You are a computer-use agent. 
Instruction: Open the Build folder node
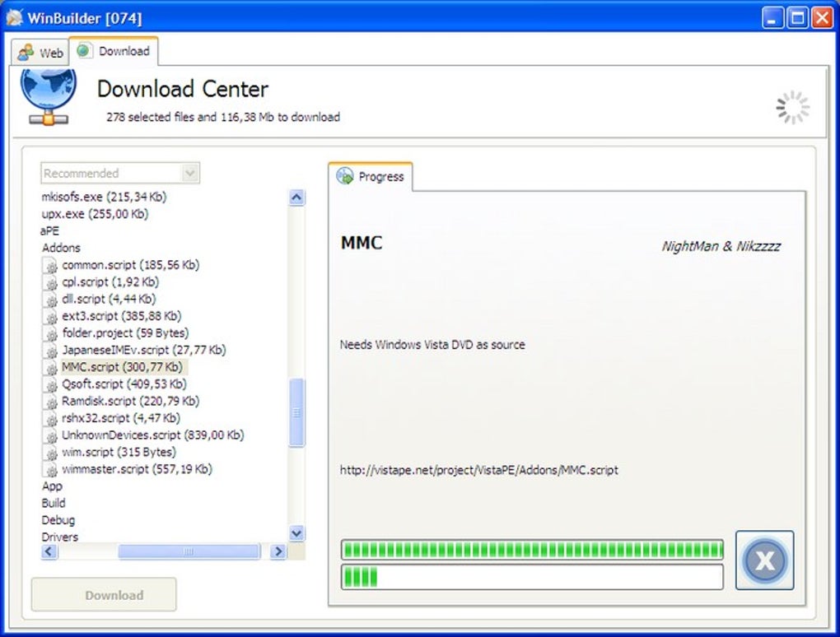click(54, 503)
